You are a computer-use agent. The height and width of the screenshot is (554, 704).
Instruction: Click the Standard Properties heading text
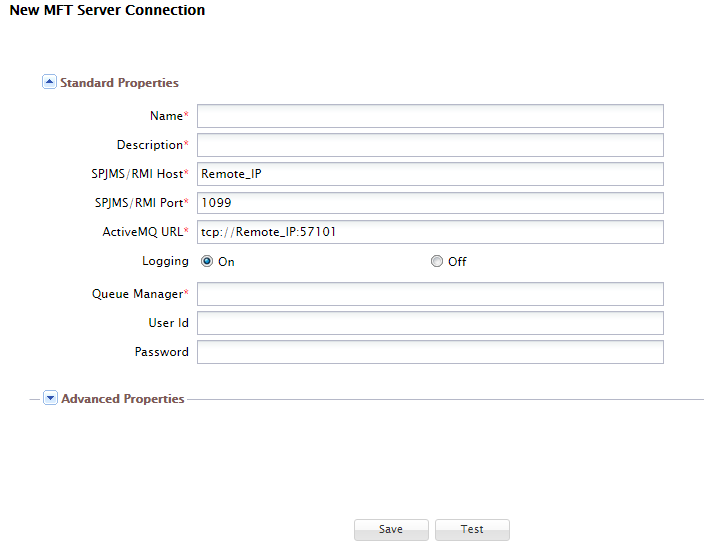(119, 83)
